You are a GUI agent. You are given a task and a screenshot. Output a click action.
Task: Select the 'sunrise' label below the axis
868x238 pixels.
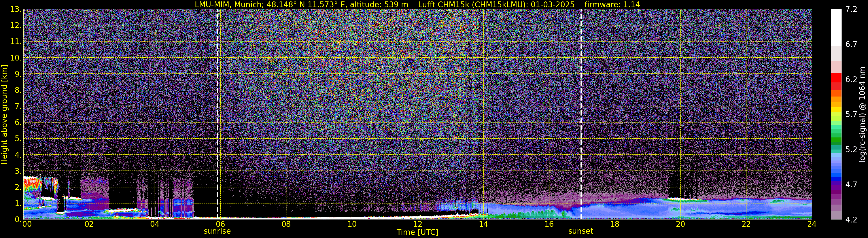[x=217, y=231]
